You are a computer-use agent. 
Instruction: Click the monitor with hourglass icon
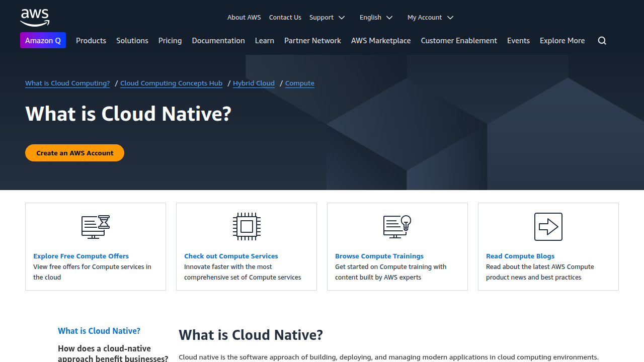click(96, 227)
